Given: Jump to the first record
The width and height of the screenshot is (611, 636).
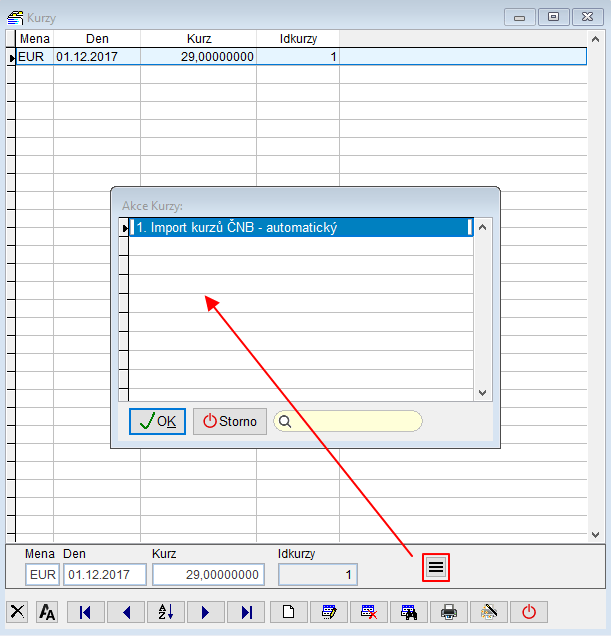Looking at the screenshot, I should [85, 612].
